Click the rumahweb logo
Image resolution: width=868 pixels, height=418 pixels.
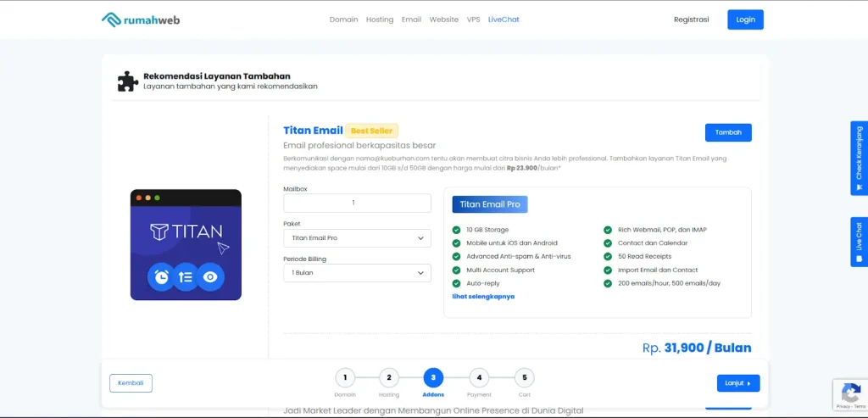(141, 20)
